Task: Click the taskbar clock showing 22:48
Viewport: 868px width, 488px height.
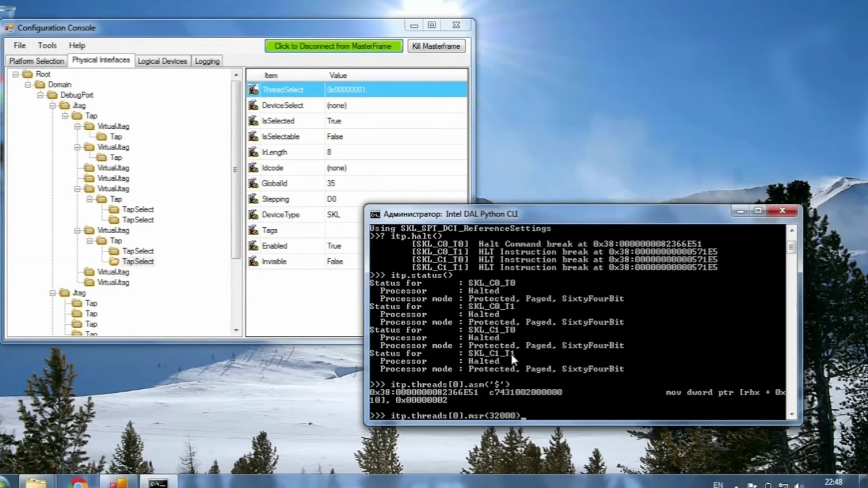Action: pos(833,482)
